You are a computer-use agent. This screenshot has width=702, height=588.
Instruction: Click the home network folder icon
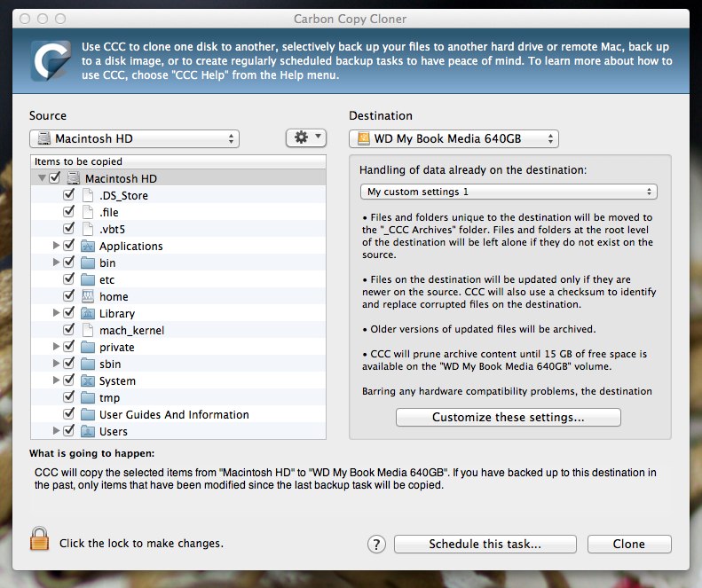point(88,296)
